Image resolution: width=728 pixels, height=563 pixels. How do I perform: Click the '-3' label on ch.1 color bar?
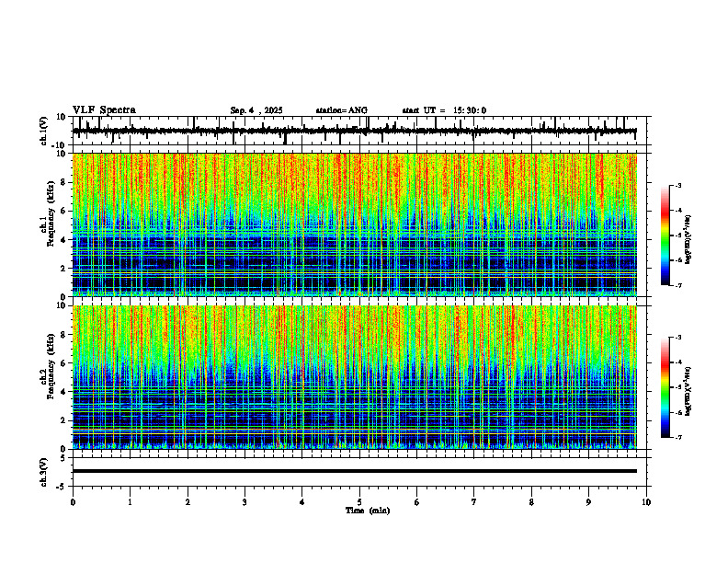click(x=678, y=185)
